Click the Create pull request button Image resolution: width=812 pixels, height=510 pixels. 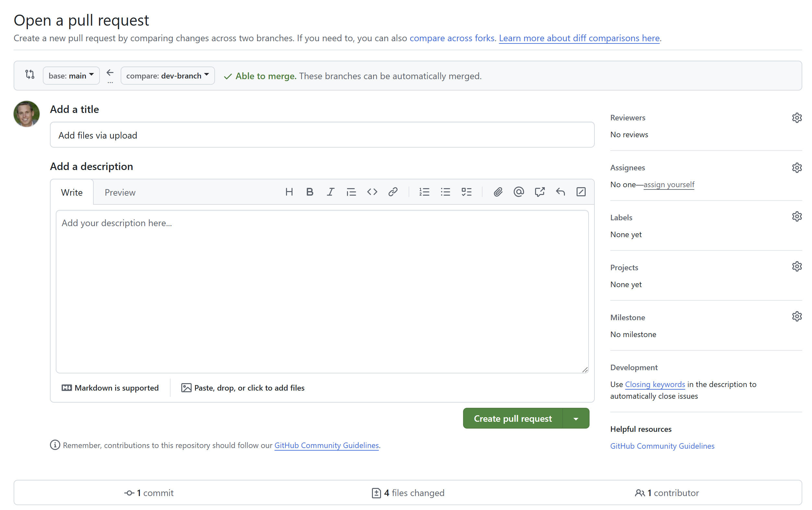512,418
